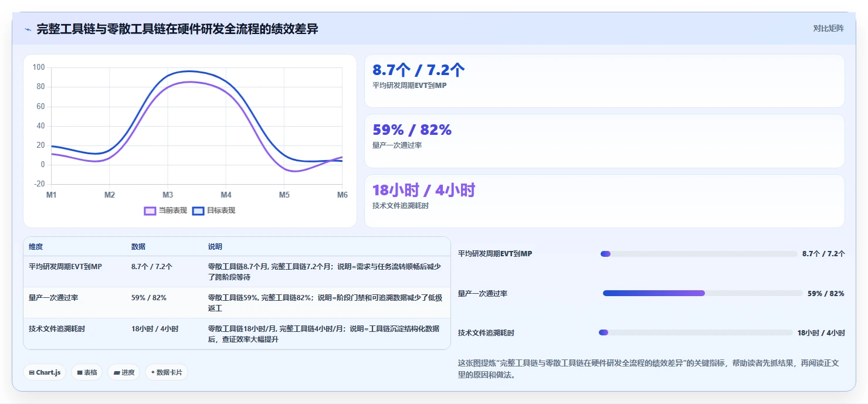Click the M3 axis label on chart
This screenshot has width=868, height=404.
click(168, 195)
